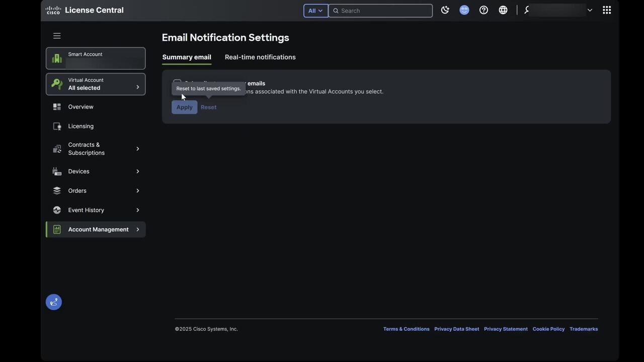
Task: Open the floating guide button
Action: coord(54,302)
